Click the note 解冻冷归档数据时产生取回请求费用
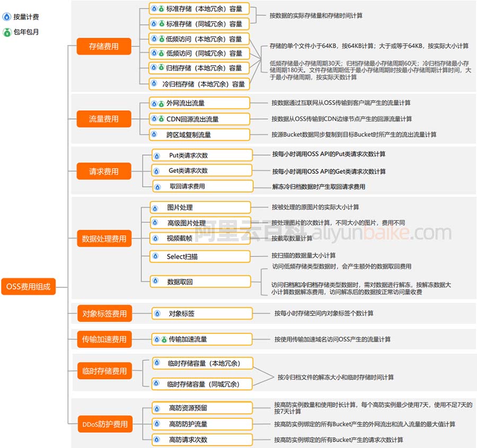477x448 pixels. pyautogui.click(x=319, y=187)
